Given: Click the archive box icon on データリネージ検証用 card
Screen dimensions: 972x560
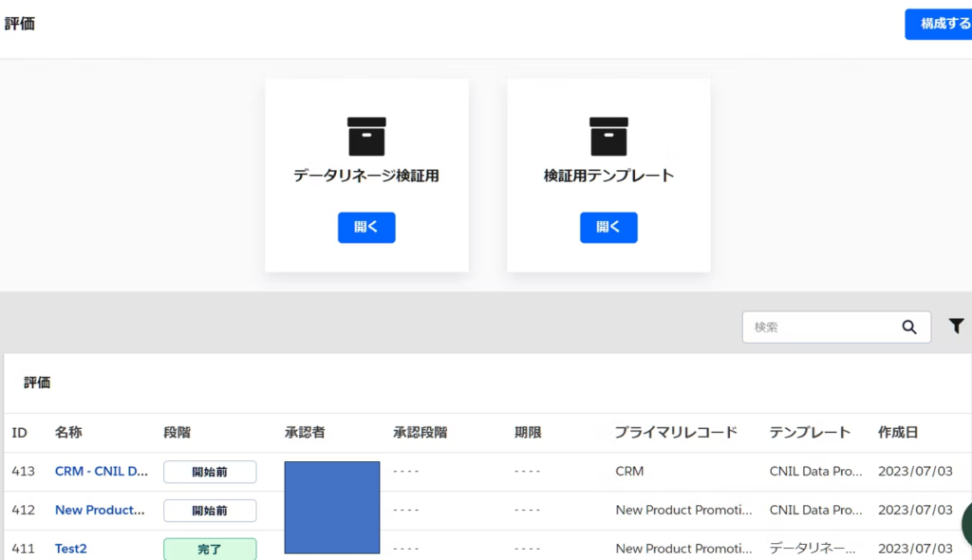Looking at the screenshot, I should coord(366,137).
